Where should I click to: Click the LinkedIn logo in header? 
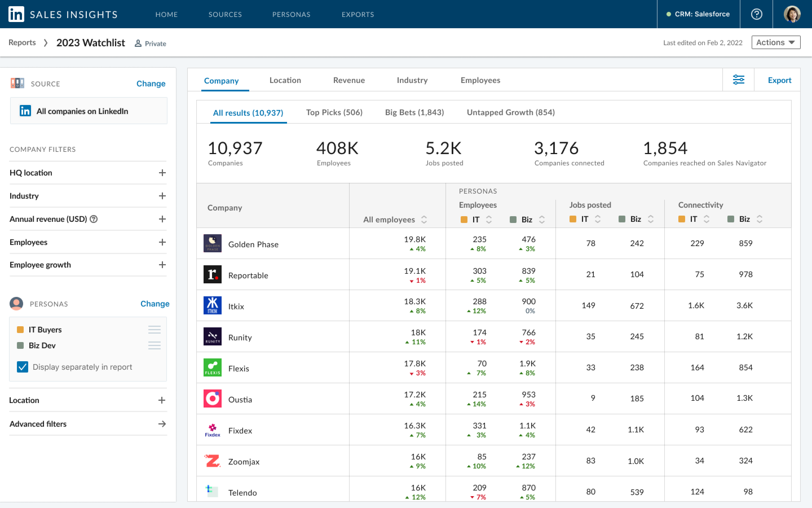tap(16, 14)
